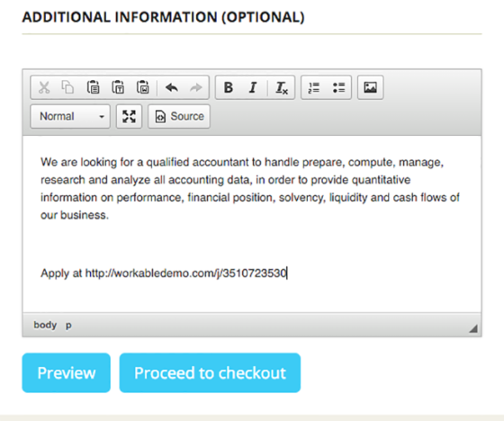Remove text formatting with Tx icon
The height and width of the screenshot is (421, 504).
point(282,87)
